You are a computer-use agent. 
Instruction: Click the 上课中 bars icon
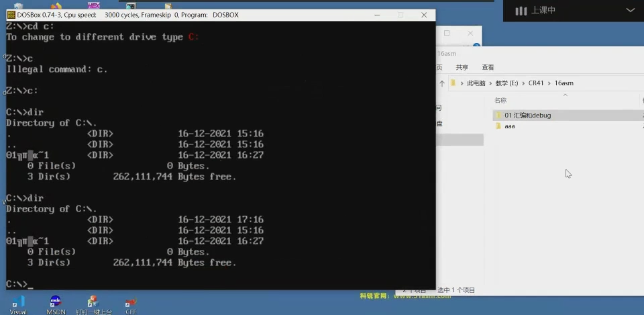(x=521, y=11)
